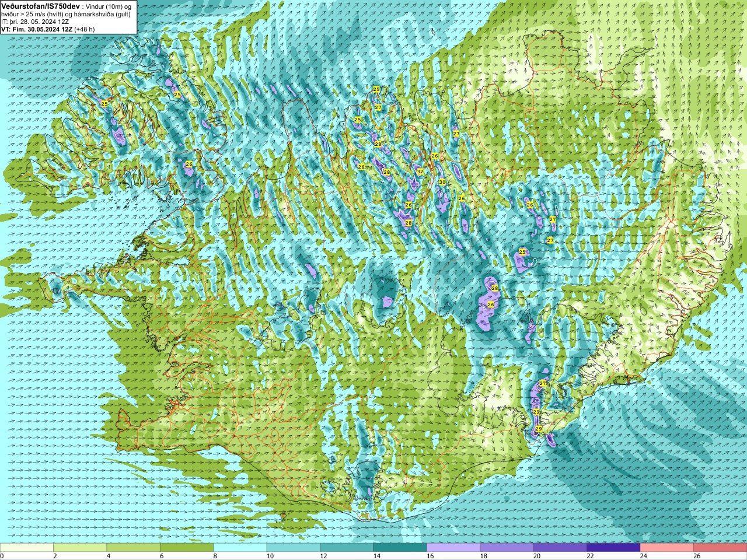This screenshot has width=747, height=560.
Task: Click the "VT: Fim. 30.05.2024 12Z (+48 h)" line
Action: pyautogui.click(x=48, y=29)
